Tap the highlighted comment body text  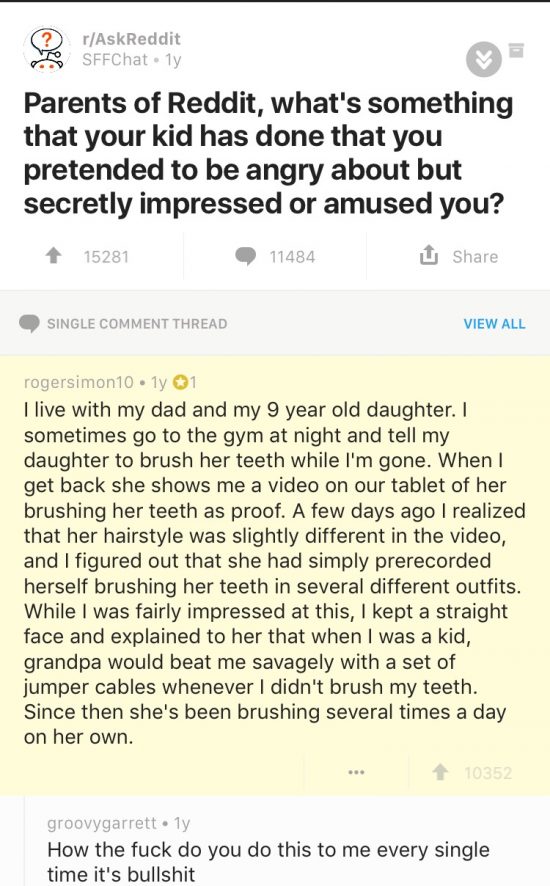(x=275, y=573)
